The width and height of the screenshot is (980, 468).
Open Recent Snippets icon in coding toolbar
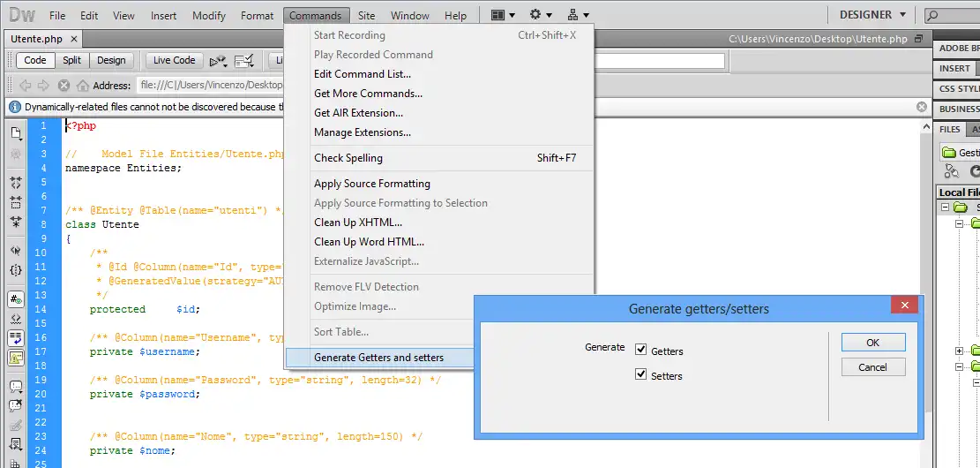coord(16,444)
